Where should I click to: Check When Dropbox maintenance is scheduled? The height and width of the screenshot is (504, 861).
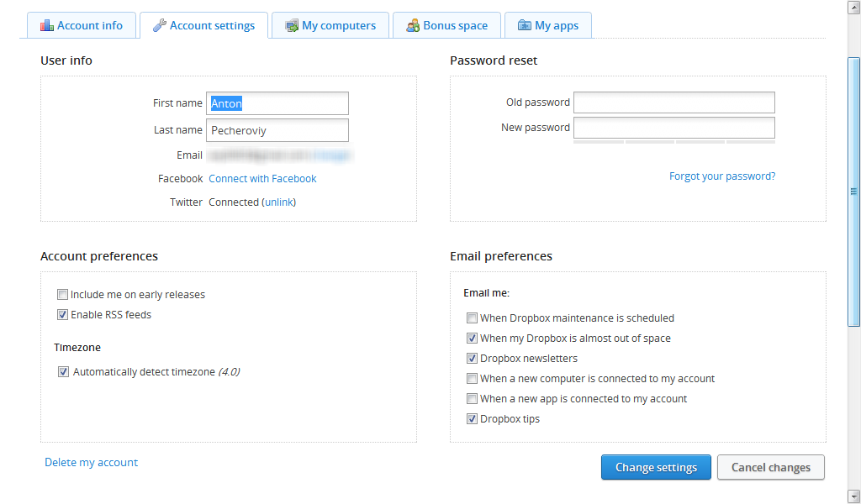click(472, 318)
